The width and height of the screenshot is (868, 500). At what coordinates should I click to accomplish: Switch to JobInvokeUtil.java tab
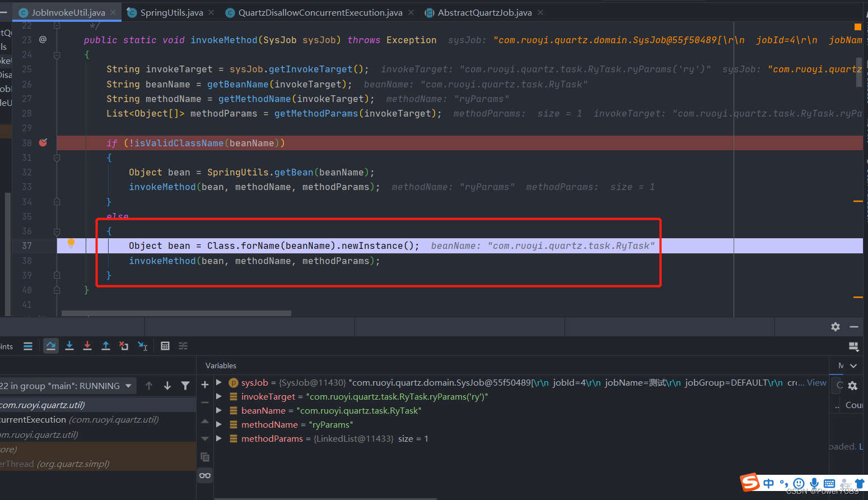68,12
